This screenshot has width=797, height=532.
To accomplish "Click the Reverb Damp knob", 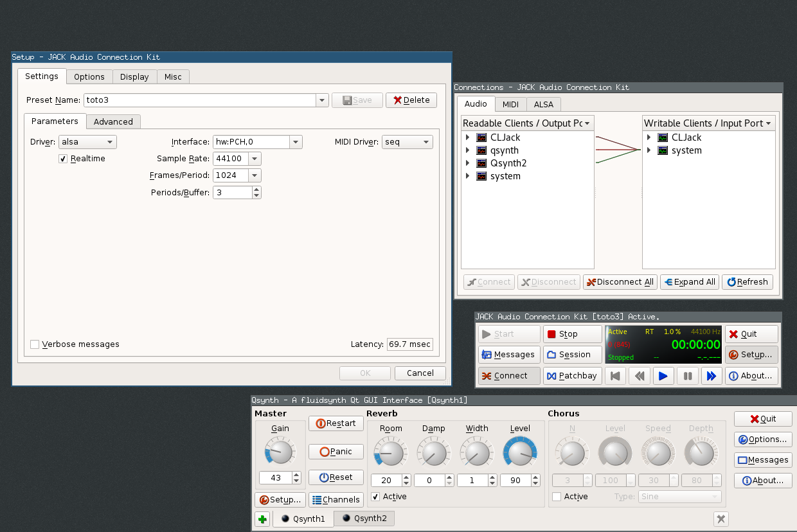I will pos(433,452).
